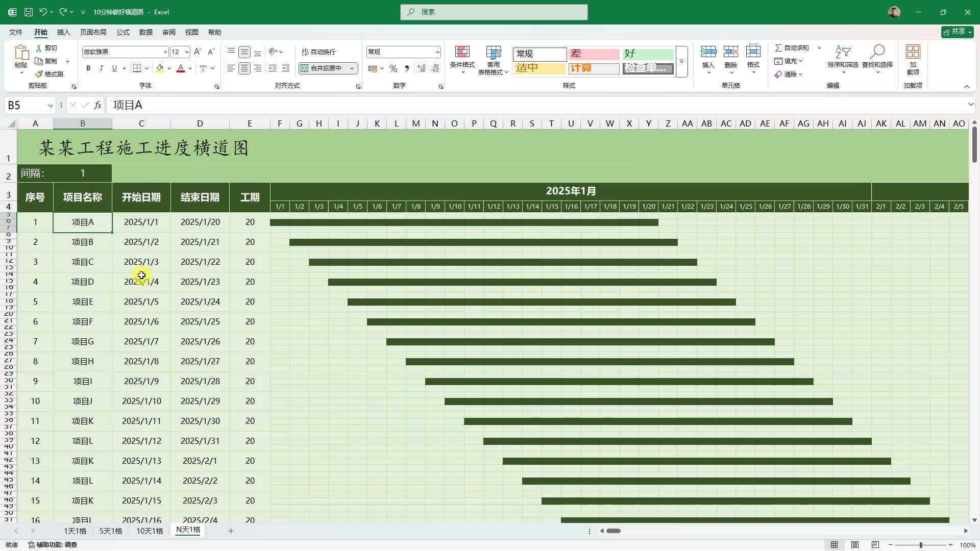Click the search box in title bar
980x551 pixels.
click(494, 12)
